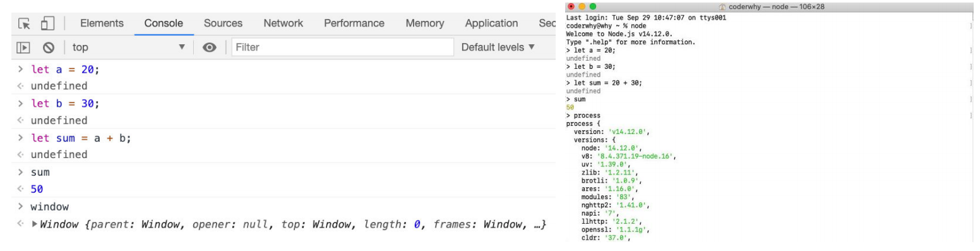Click "node: '14.12.0'," entry
Screen dimensions: 980x251
coord(611,148)
